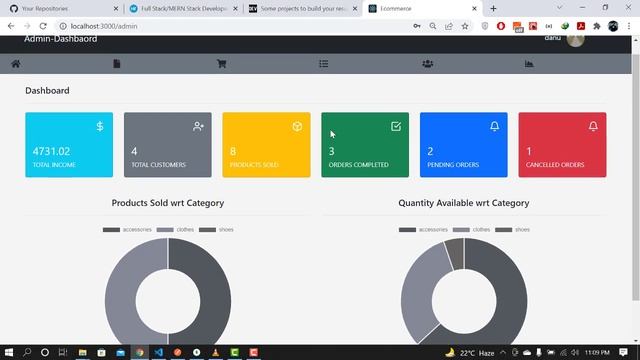The height and width of the screenshot is (360, 640).
Task: Click the Dashboard heading text
Action: (47, 91)
